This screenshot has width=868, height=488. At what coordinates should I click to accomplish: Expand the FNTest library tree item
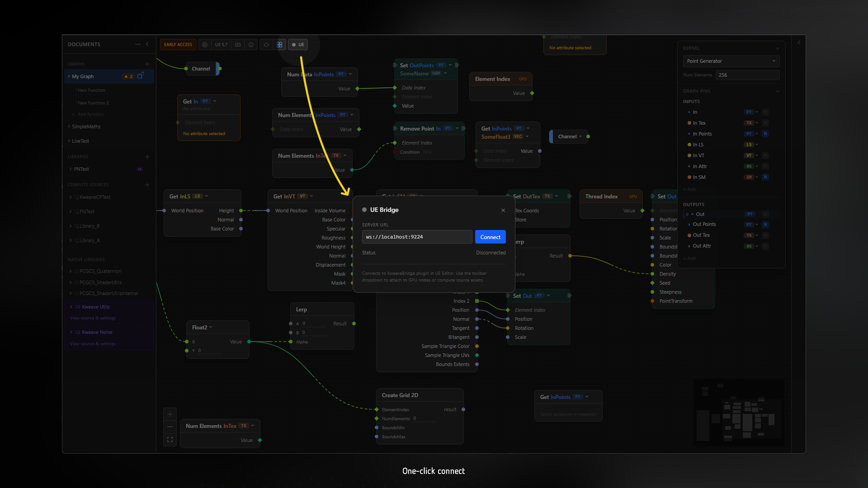(x=71, y=169)
